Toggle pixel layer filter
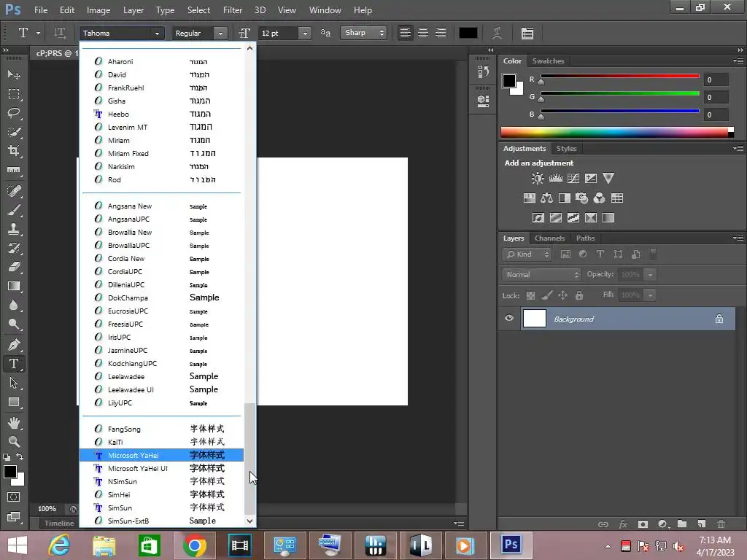Screen dimensions: 747x560 coord(565,254)
